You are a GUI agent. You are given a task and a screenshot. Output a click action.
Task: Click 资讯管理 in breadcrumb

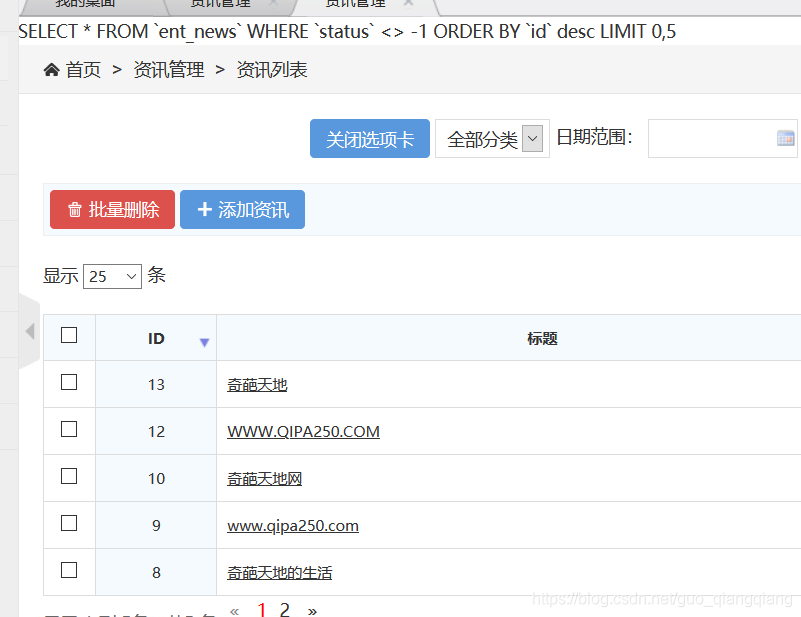(169, 69)
